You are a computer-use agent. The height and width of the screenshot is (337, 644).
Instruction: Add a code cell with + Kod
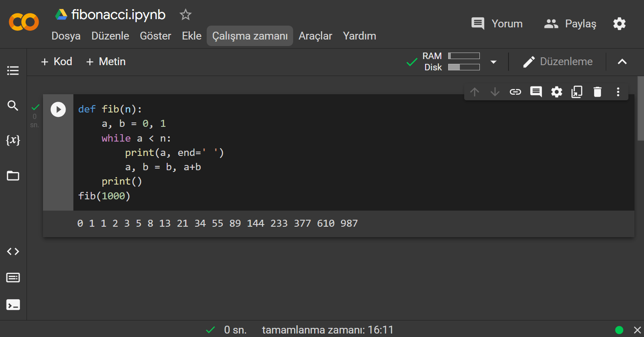[56, 62]
